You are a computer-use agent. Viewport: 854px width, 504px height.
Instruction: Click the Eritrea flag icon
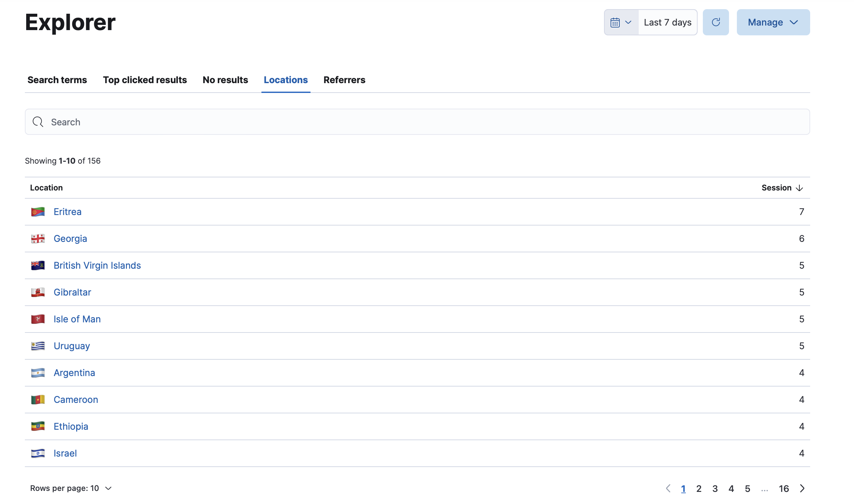tap(38, 211)
